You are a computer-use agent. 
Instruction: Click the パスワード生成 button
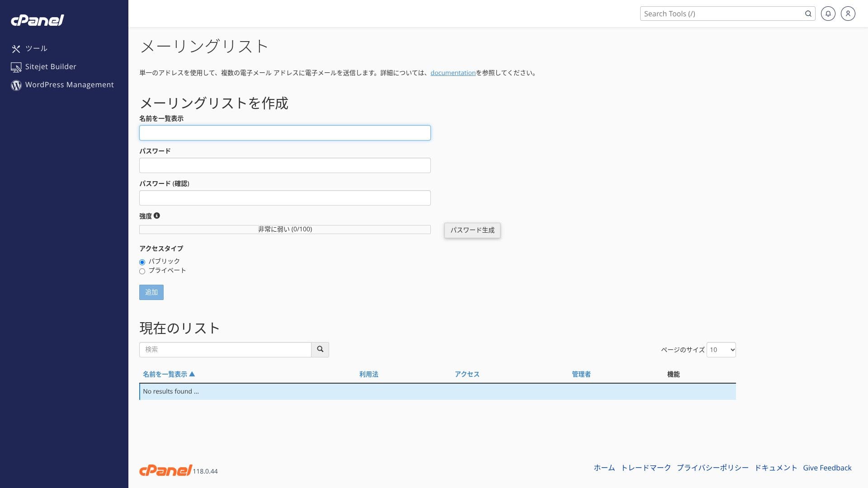click(x=472, y=230)
